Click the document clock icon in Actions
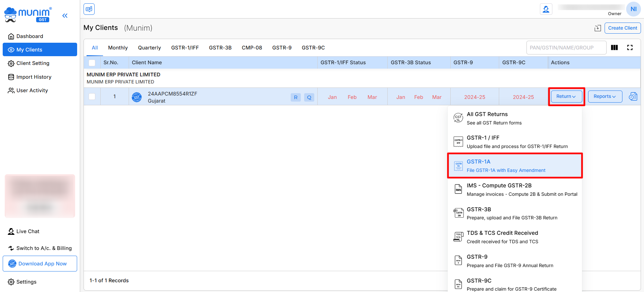Screen dimensions: 644x292 633,97
